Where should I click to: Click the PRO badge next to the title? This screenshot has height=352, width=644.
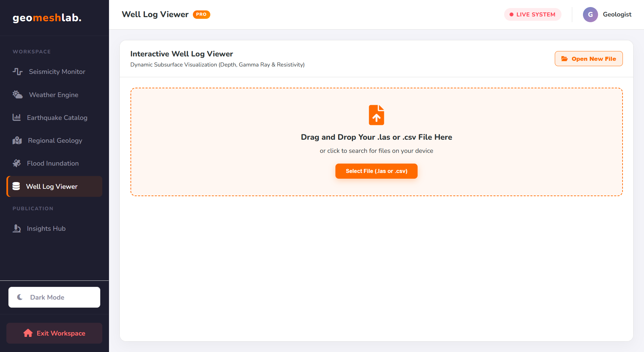tap(201, 14)
